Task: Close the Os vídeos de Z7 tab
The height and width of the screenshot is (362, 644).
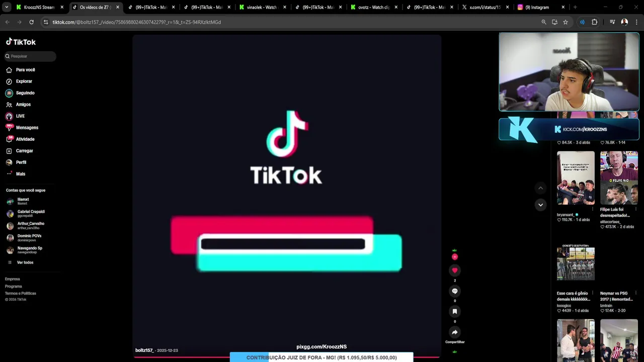Action: (118, 8)
